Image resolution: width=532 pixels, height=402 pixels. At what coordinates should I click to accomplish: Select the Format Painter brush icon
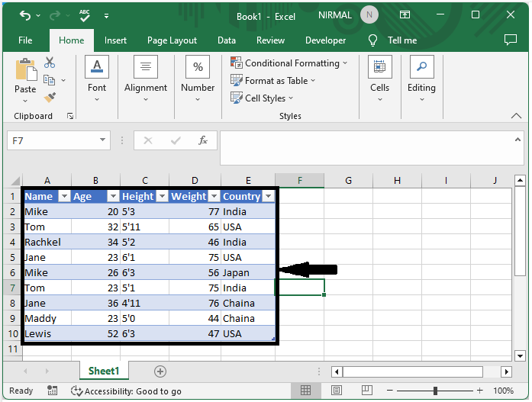50,98
